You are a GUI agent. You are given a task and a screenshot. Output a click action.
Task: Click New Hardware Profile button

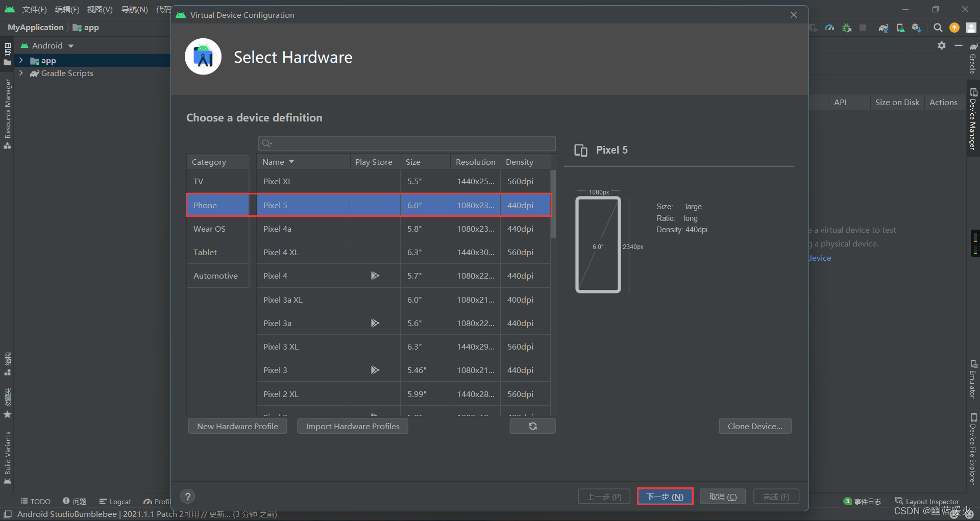(237, 426)
